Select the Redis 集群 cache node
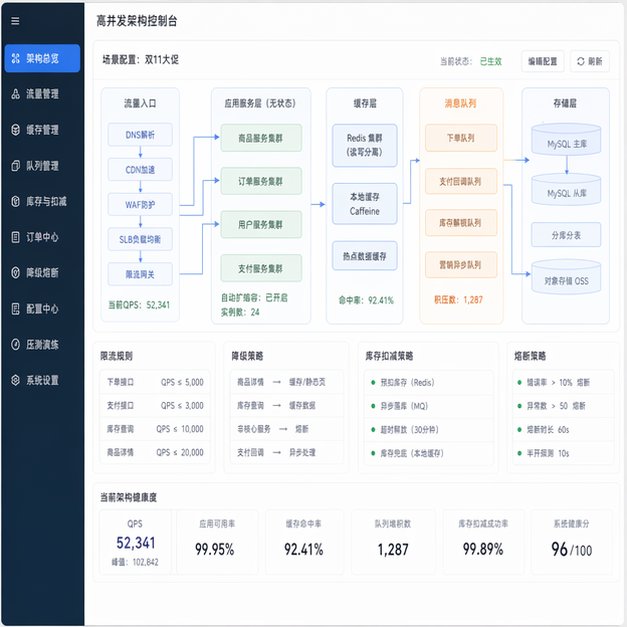Screen dimensions: 627x627 (x=365, y=145)
